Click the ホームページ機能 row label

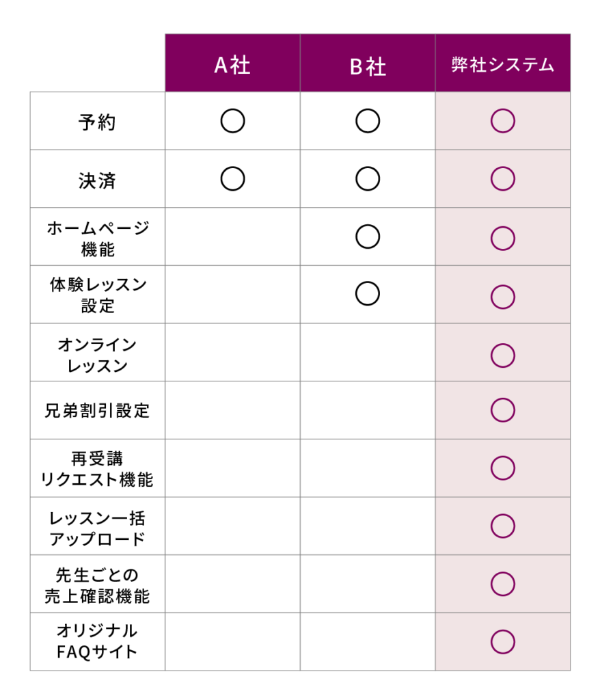[97, 238]
